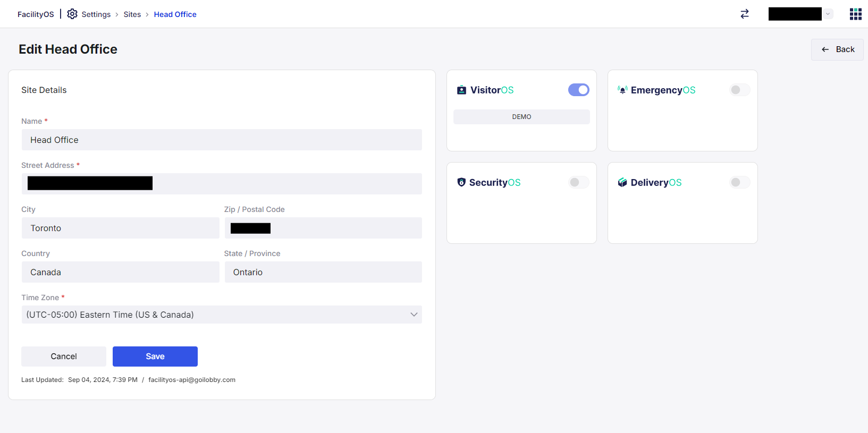Click the Edit Head Office heading

point(68,49)
